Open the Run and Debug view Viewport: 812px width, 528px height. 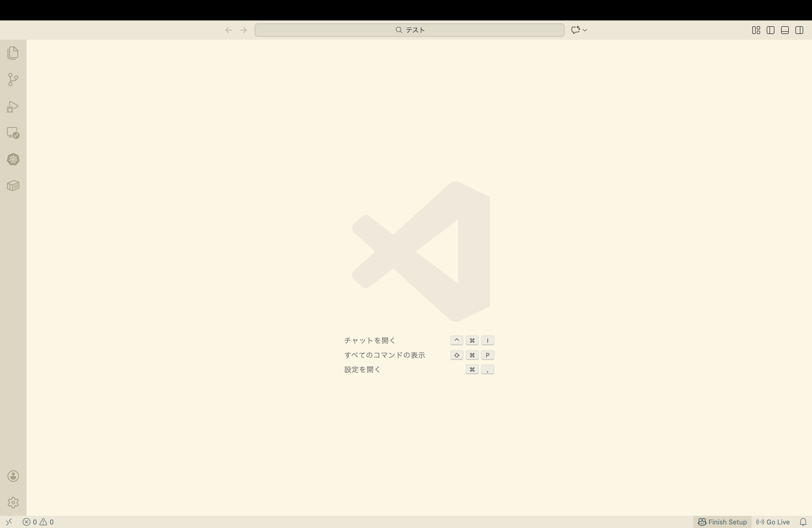coord(13,106)
